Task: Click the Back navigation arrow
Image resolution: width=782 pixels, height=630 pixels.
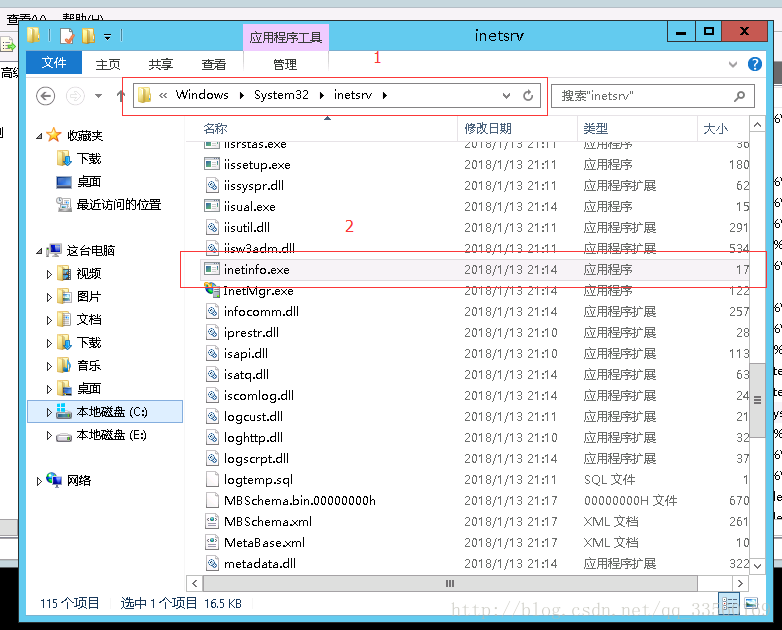Action: pyautogui.click(x=45, y=96)
